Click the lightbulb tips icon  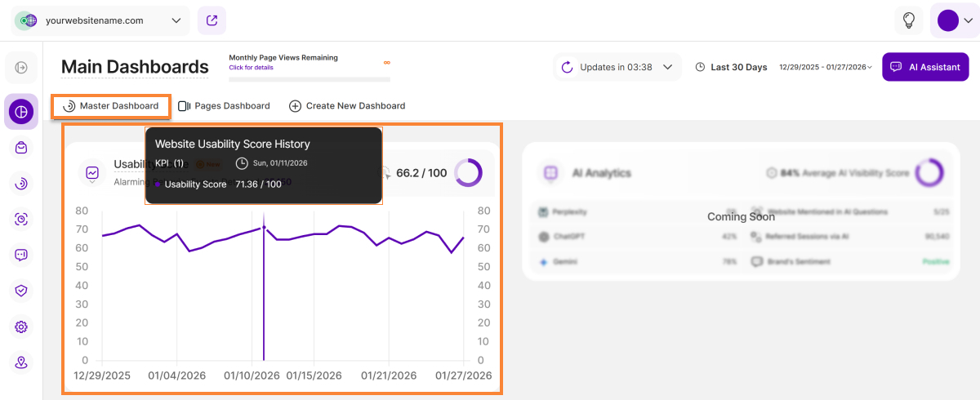908,20
